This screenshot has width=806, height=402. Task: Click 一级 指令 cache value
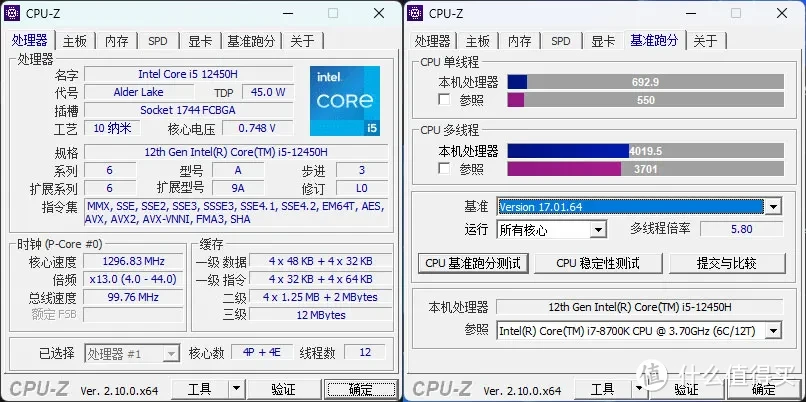[x=320, y=279]
